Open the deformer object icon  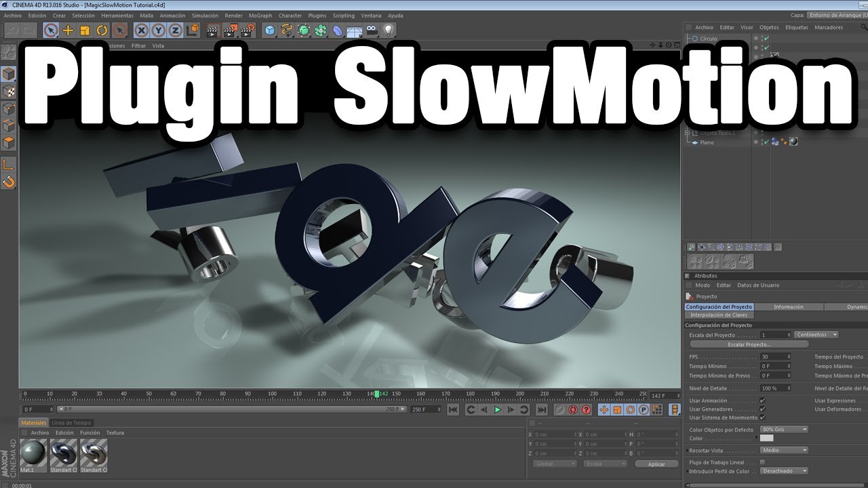click(338, 30)
